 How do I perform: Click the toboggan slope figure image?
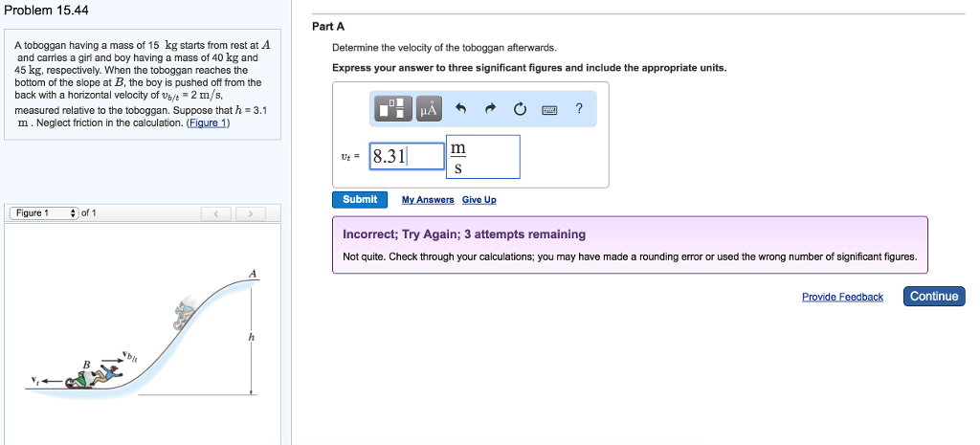pos(144,335)
